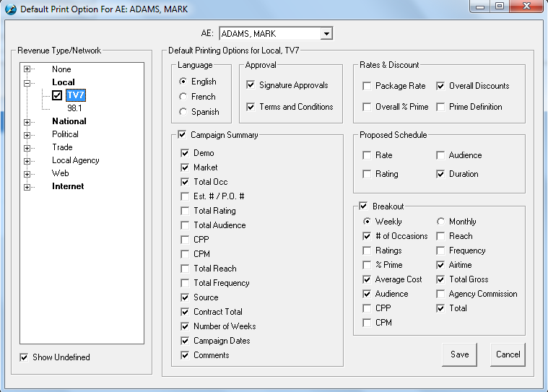Enable Total Rating in campaign summary
The height and width of the screenshot is (392, 548).
[x=186, y=211]
